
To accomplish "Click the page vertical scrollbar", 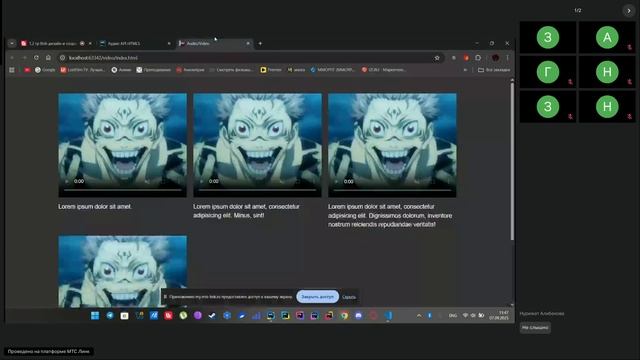I will coord(512,162).
